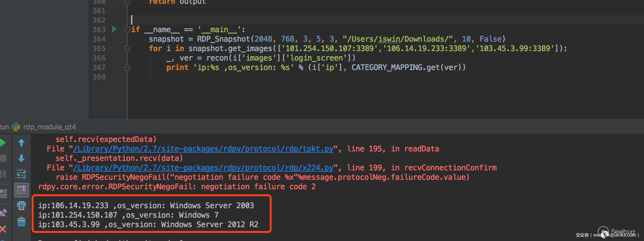Screen dimensions: 644x241
Task: Click the green Rerun button in Run panel
Action: [x=3, y=143]
